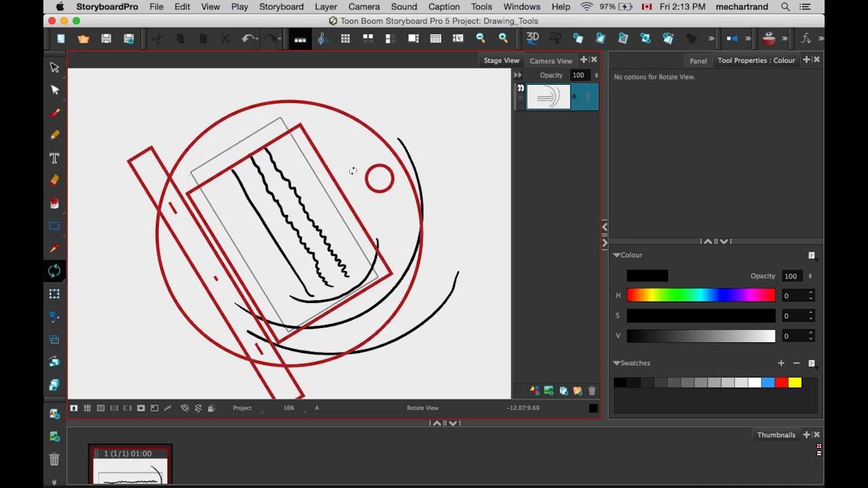
Task: Click the 3D conversion icon
Action: [533, 39]
